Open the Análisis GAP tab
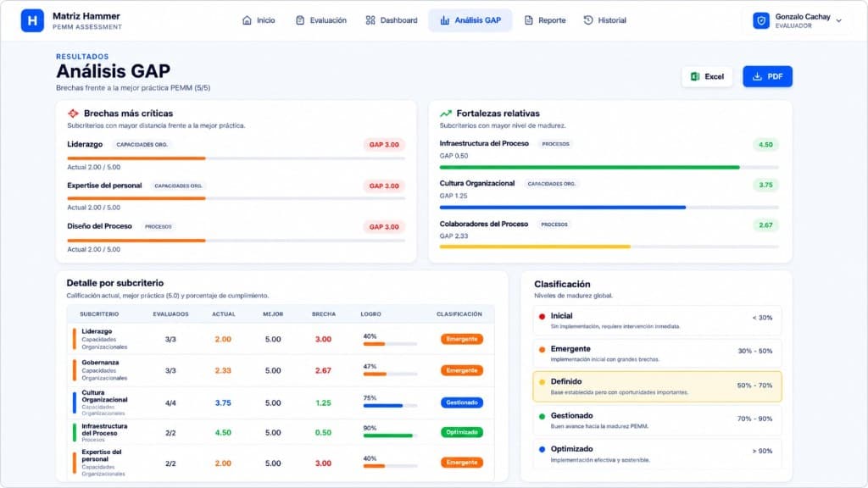 [x=470, y=20]
